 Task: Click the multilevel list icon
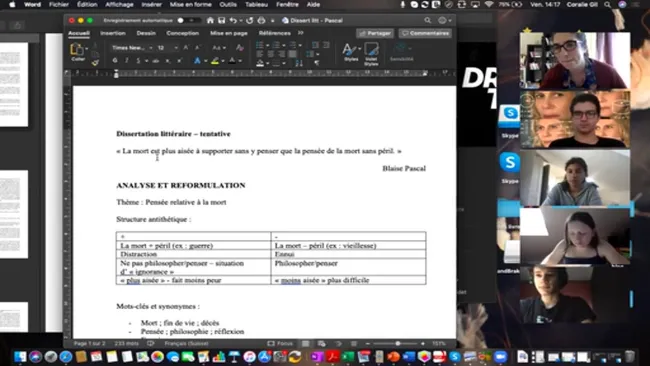[x=293, y=45]
